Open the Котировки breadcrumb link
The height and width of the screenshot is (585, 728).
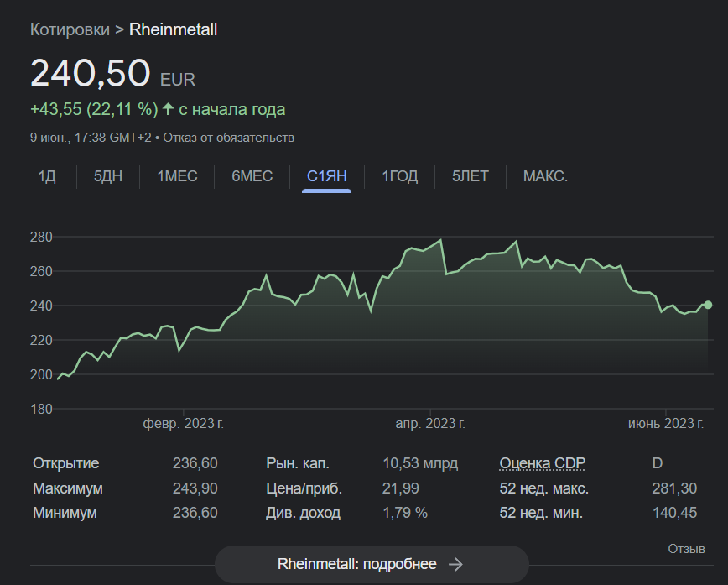(x=70, y=29)
